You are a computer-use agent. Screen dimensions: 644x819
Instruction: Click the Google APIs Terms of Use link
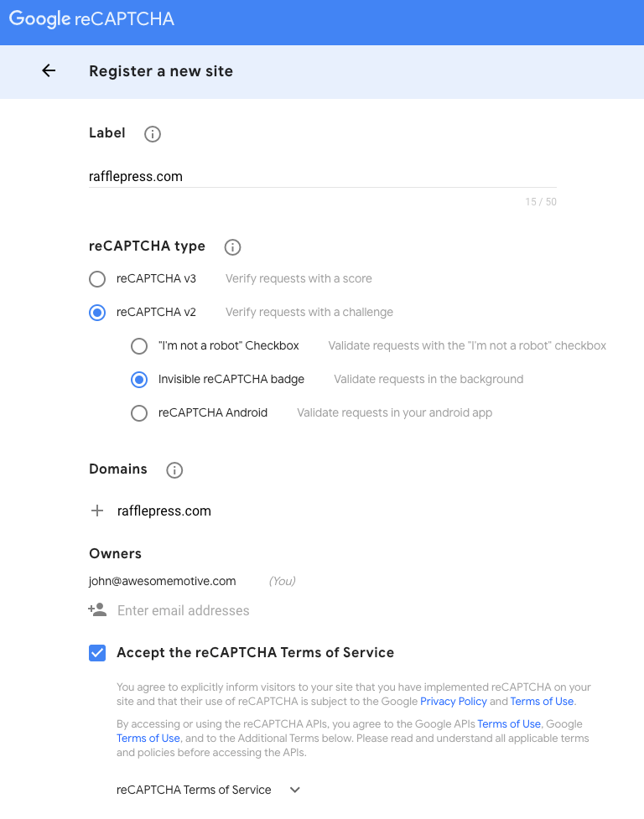[x=508, y=723]
